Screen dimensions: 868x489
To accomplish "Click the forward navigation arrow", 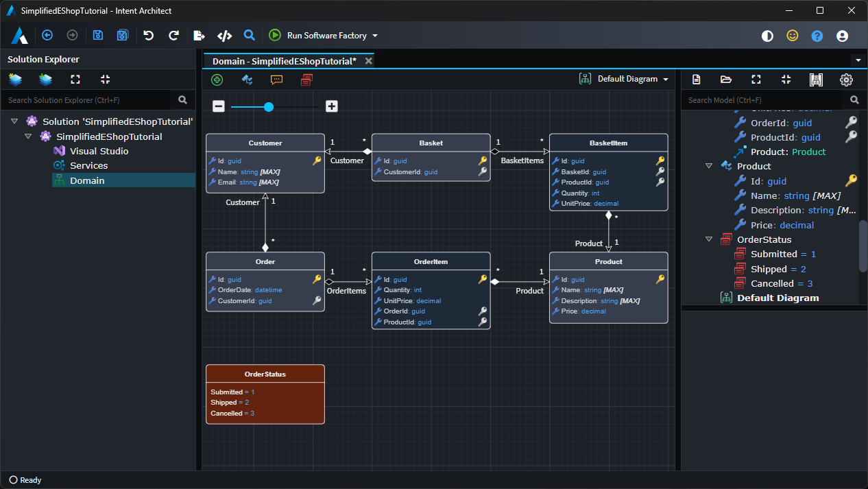I will coord(72,35).
